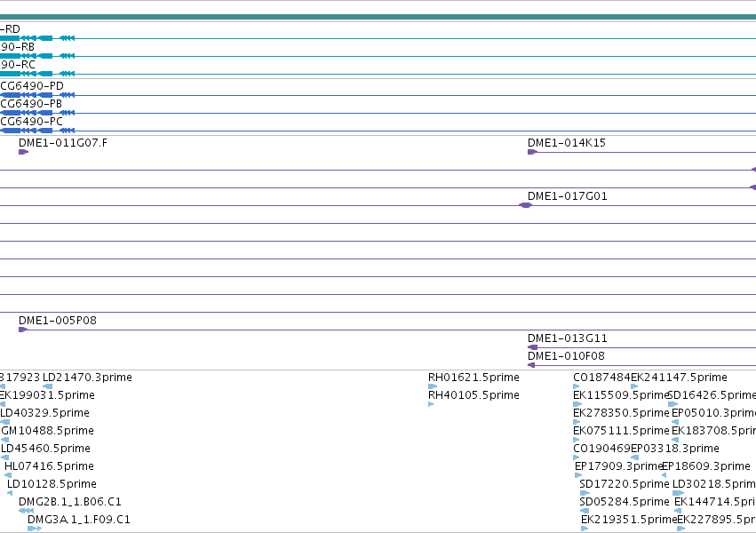Select the CG6490-PC protein label
The width and height of the screenshot is (756, 533).
[32, 122]
